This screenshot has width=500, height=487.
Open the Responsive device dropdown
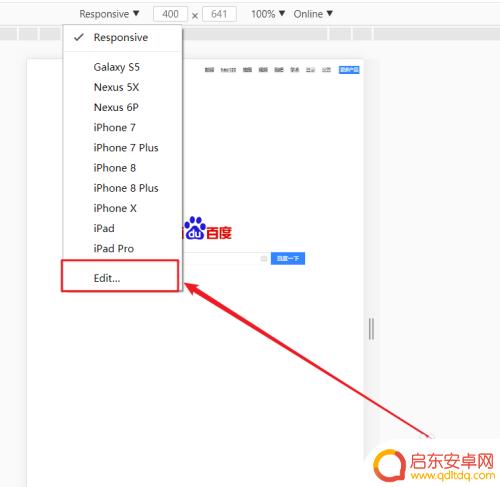click(x=109, y=14)
